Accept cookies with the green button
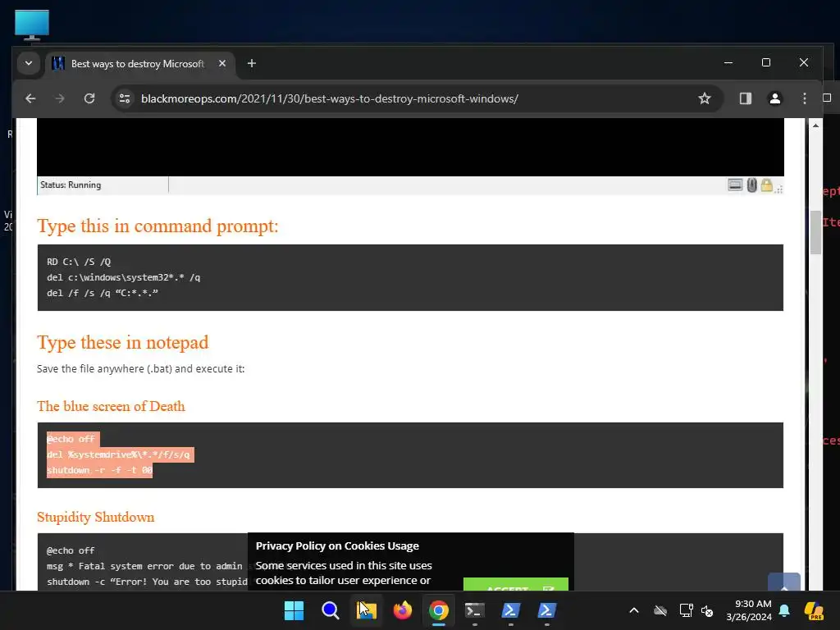This screenshot has height=630, width=840. tap(515, 584)
